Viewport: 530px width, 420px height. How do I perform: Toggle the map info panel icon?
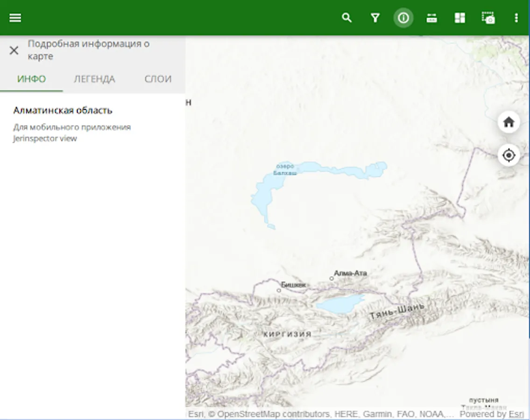tap(403, 18)
